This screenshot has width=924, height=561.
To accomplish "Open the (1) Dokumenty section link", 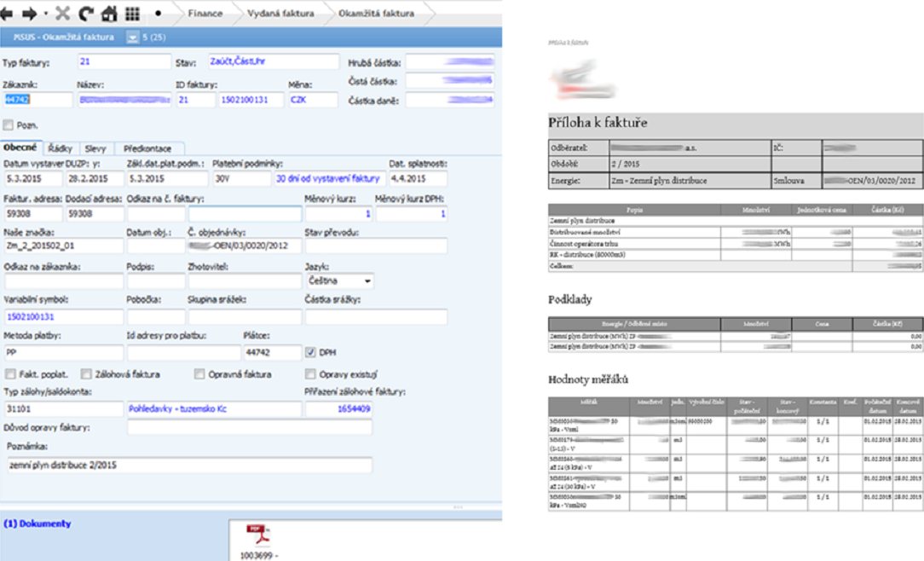I will click(x=38, y=523).
